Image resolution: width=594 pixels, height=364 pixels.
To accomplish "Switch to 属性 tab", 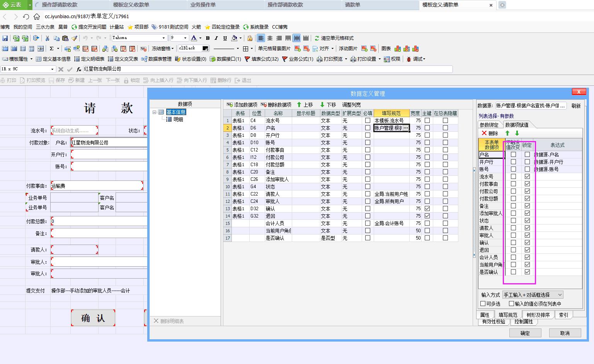I will click(485, 315).
